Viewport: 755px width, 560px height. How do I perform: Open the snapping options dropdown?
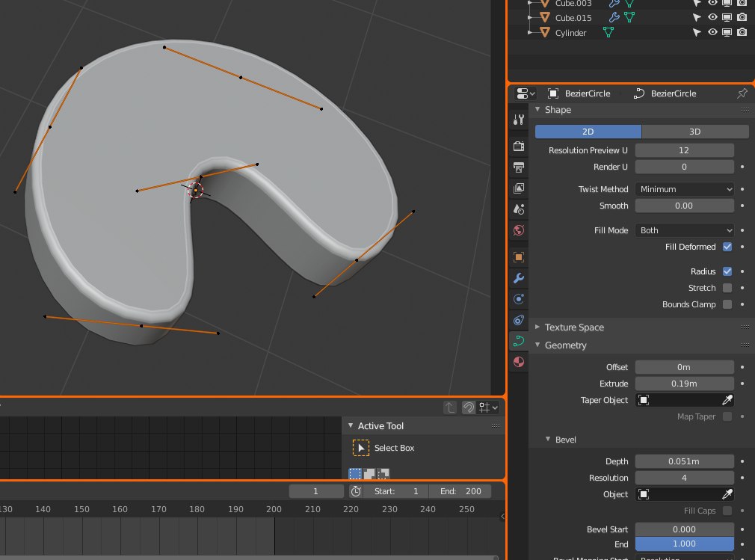click(x=488, y=407)
